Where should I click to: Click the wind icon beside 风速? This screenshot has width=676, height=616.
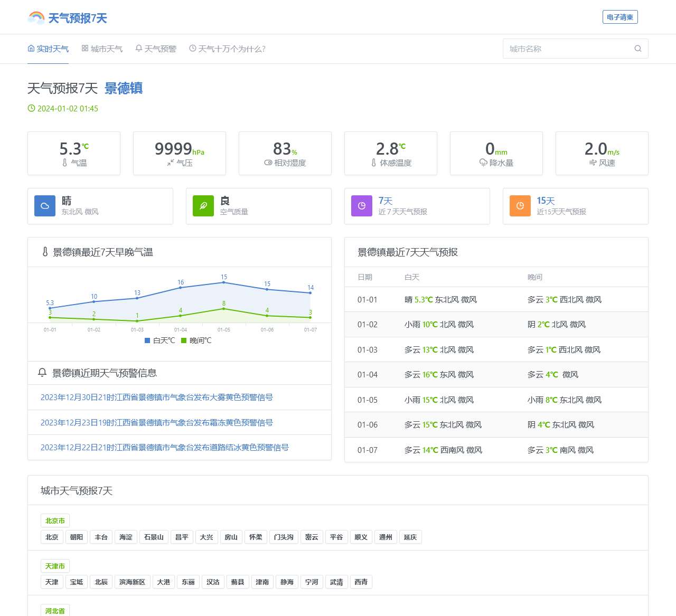coord(593,163)
